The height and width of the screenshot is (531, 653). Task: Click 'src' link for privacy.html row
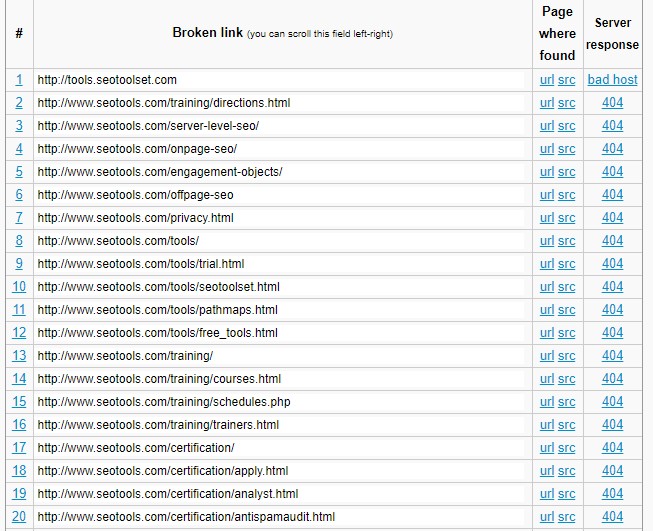point(566,218)
